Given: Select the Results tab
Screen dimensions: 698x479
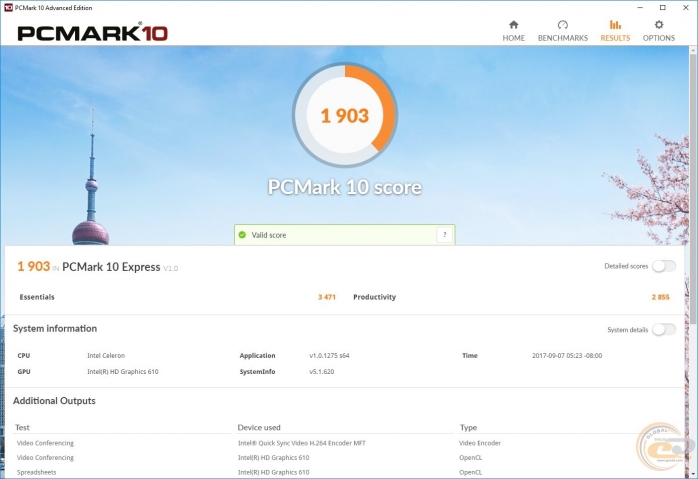Looking at the screenshot, I should (x=615, y=31).
